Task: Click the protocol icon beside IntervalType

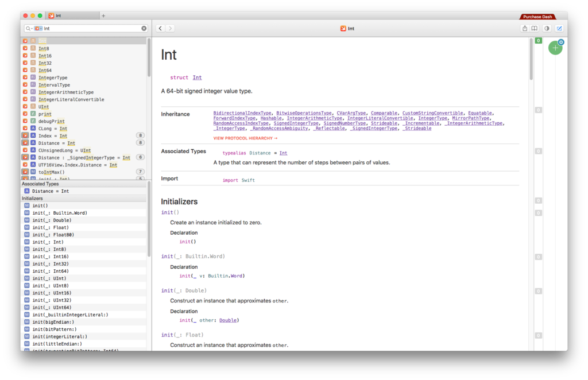Action: tap(33, 85)
